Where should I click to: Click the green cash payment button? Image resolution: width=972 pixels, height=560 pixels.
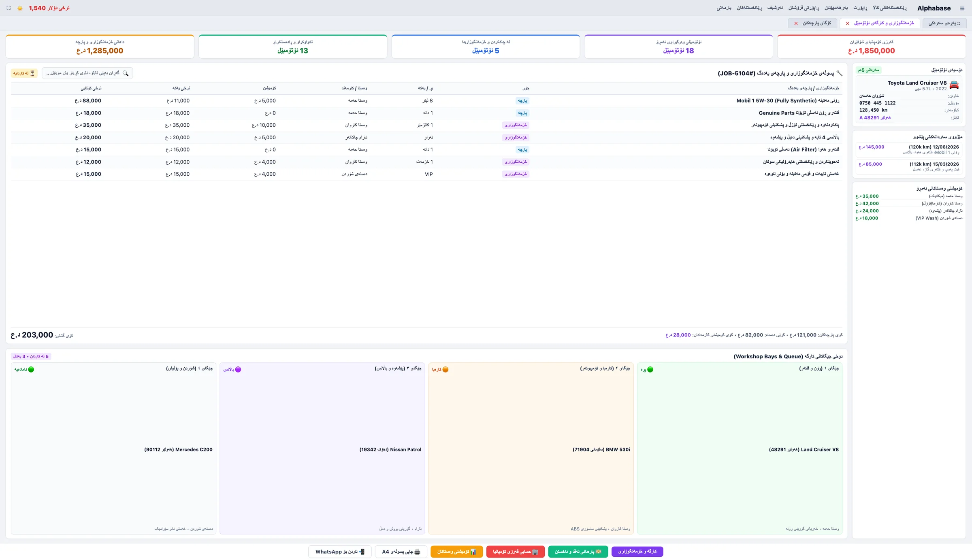tap(578, 551)
